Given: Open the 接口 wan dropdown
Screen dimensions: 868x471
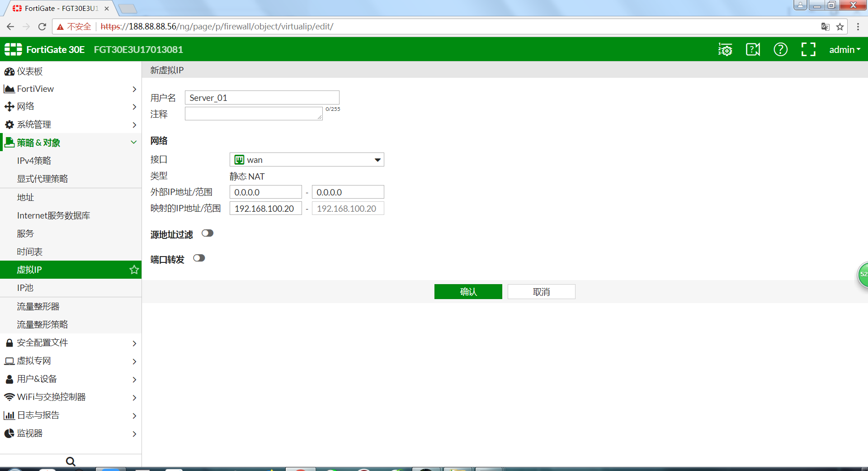Looking at the screenshot, I should click(307, 160).
